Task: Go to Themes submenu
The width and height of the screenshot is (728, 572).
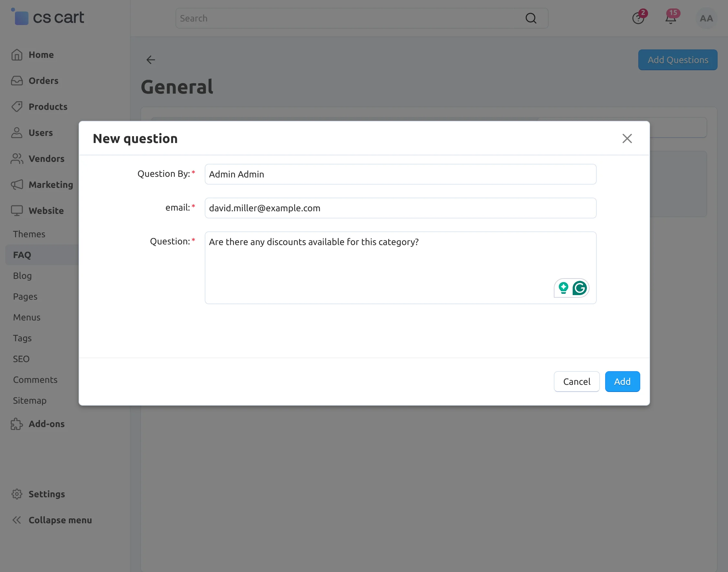Action: point(29,234)
